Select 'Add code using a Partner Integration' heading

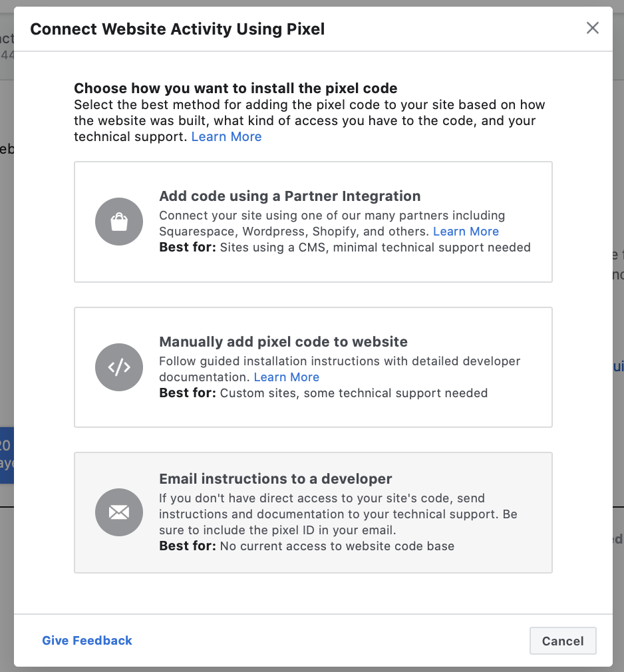(290, 196)
